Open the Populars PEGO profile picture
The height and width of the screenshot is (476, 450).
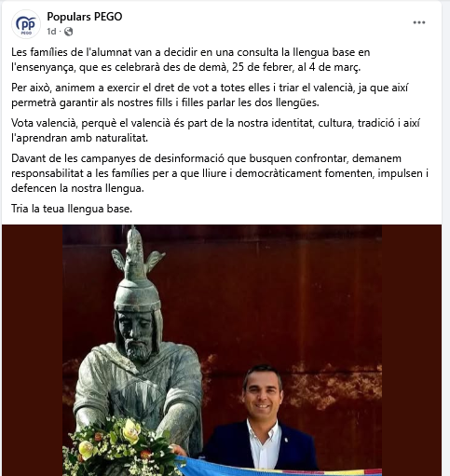click(26, 24)
